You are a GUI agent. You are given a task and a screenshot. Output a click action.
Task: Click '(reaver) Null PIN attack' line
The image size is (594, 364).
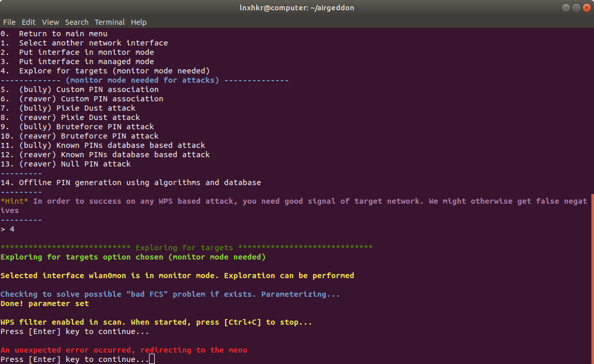pyautogui.click(x=66, y=164)
